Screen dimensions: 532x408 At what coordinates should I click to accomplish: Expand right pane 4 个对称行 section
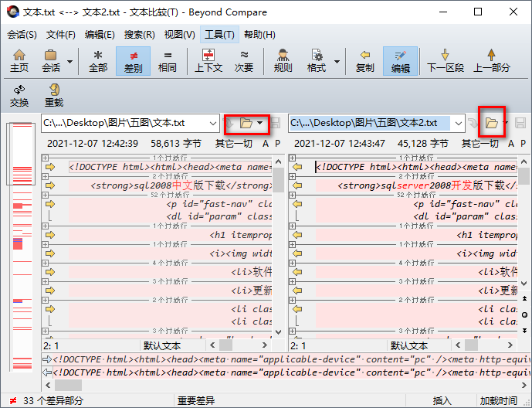click(292, 263)
